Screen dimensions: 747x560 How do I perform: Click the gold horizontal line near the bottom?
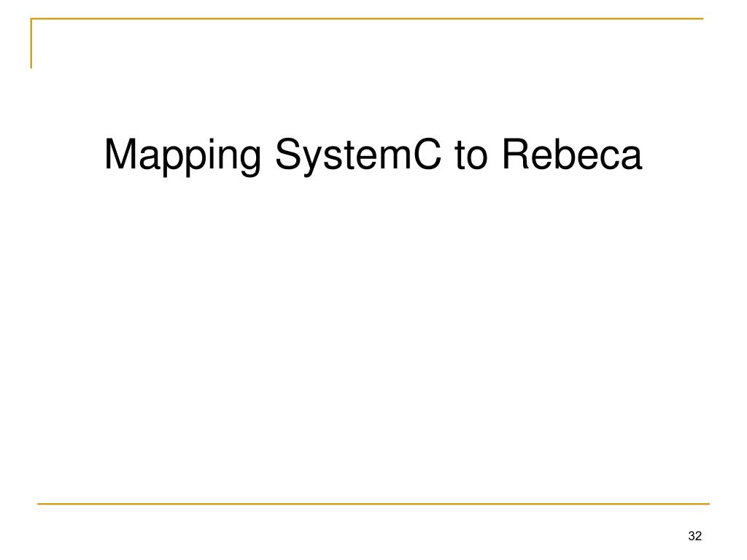click(x=373, y=503)
